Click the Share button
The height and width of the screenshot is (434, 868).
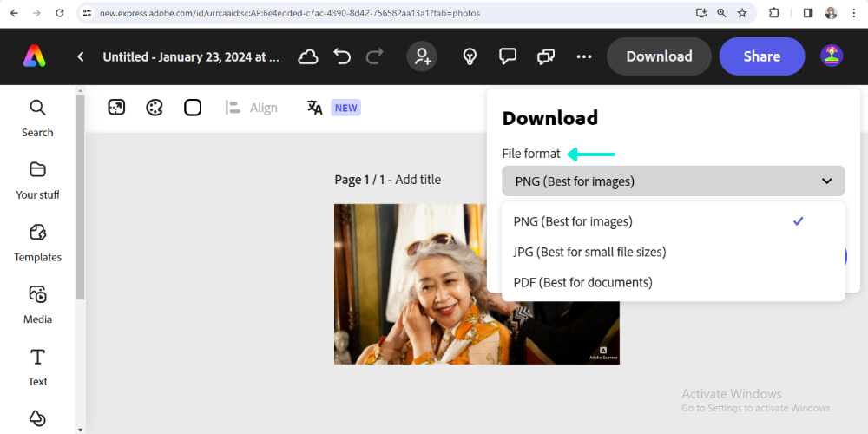click(x=762, y=56)
